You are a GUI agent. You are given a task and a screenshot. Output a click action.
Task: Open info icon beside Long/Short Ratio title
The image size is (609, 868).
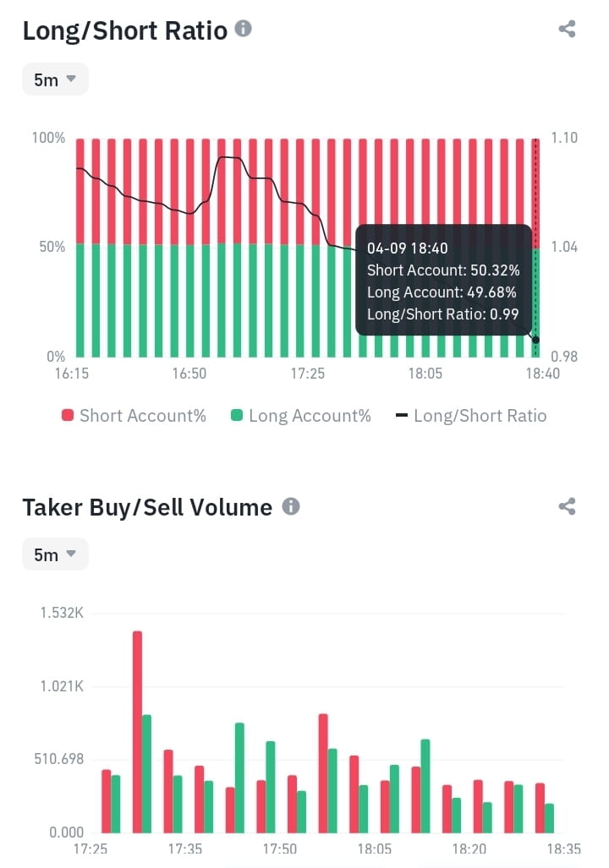244,28
